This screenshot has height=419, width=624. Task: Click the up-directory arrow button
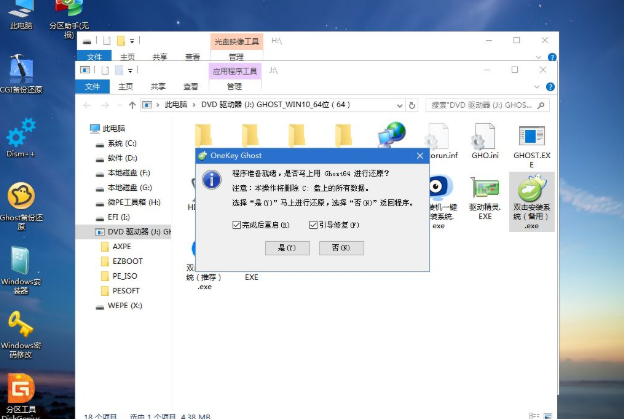tap(132, 105)
